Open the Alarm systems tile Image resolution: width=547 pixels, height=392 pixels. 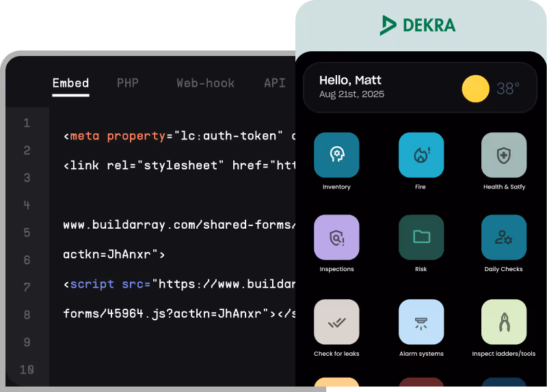coord(421,322)
